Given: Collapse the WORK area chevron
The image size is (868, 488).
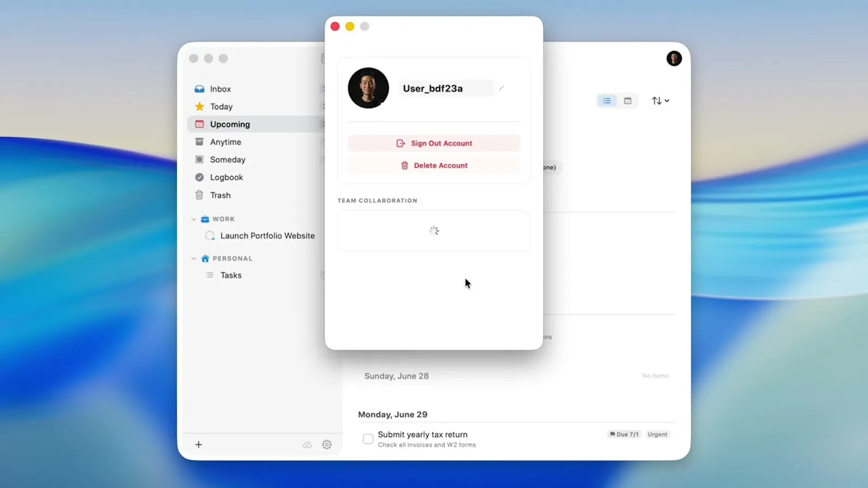Looking at the screenshot, I should (194, 219).
